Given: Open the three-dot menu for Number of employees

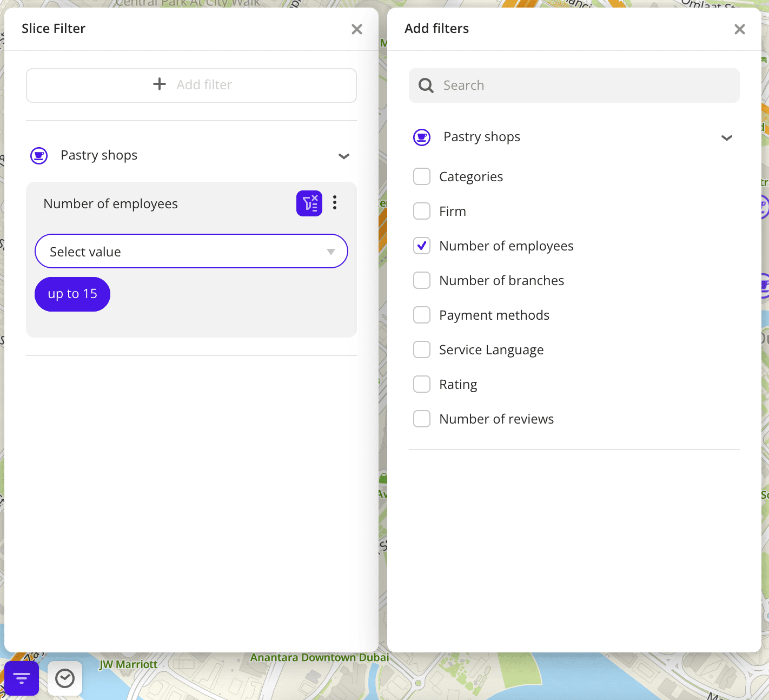Looking at the screenshot, I should (335, 203).
